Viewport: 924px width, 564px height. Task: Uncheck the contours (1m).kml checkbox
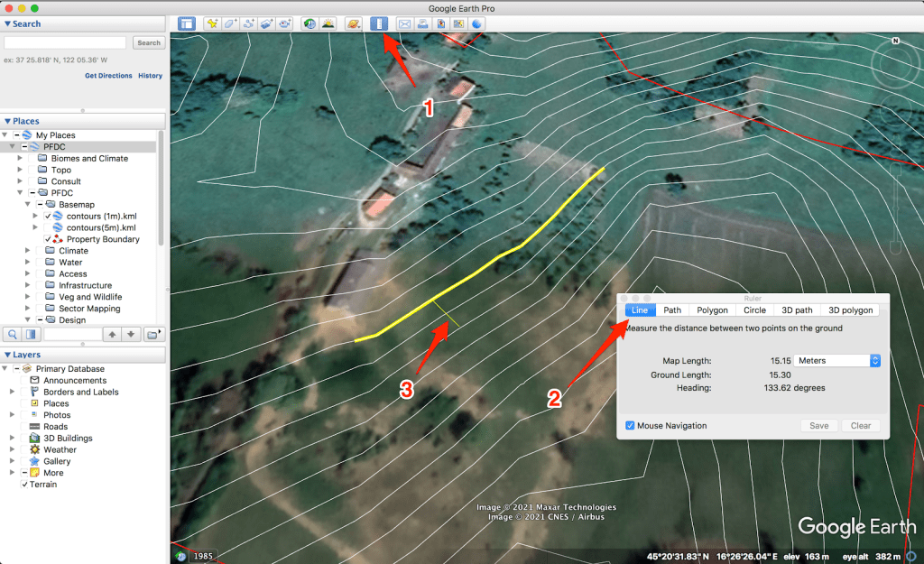tap(48, 216)
